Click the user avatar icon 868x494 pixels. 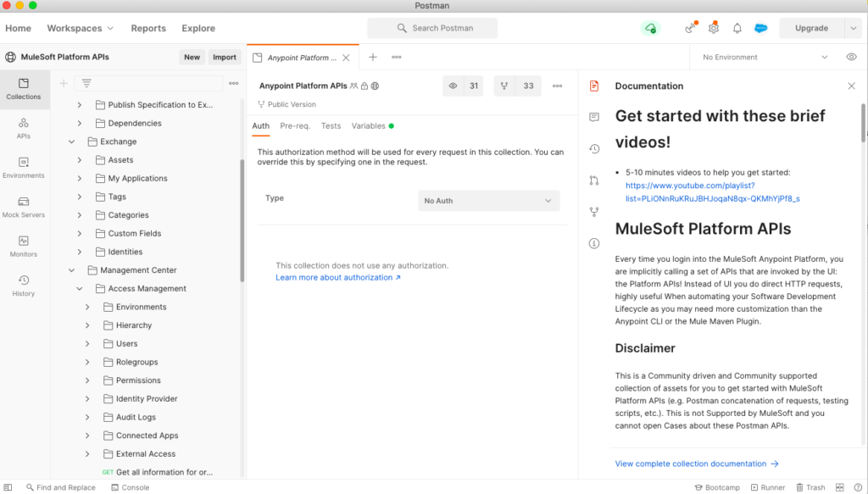point(760,28)
